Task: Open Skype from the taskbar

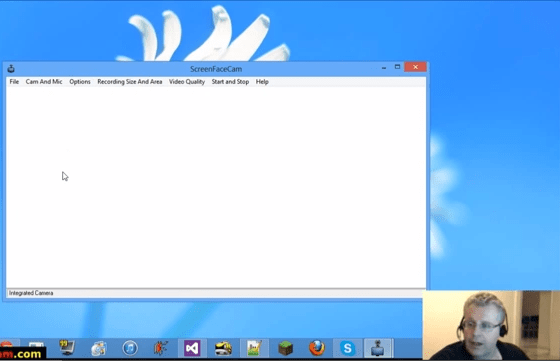Action: 348,348
